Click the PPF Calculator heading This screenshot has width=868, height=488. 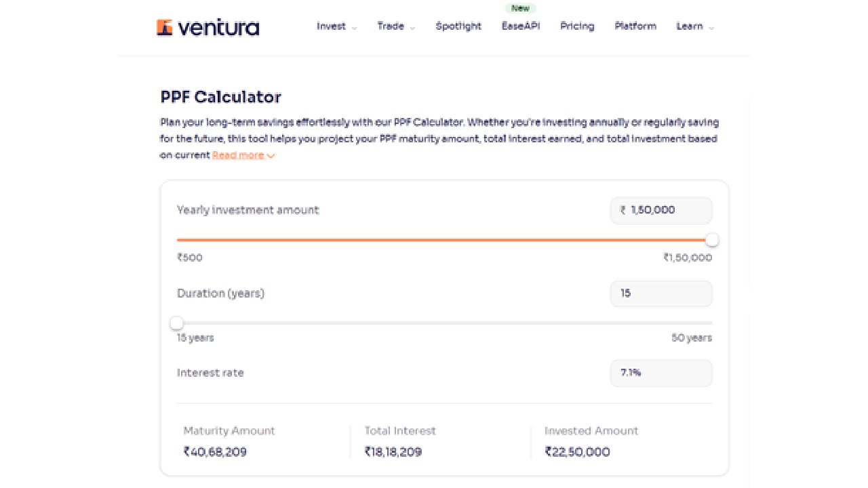pyautogui.click(x=220, y=97)
